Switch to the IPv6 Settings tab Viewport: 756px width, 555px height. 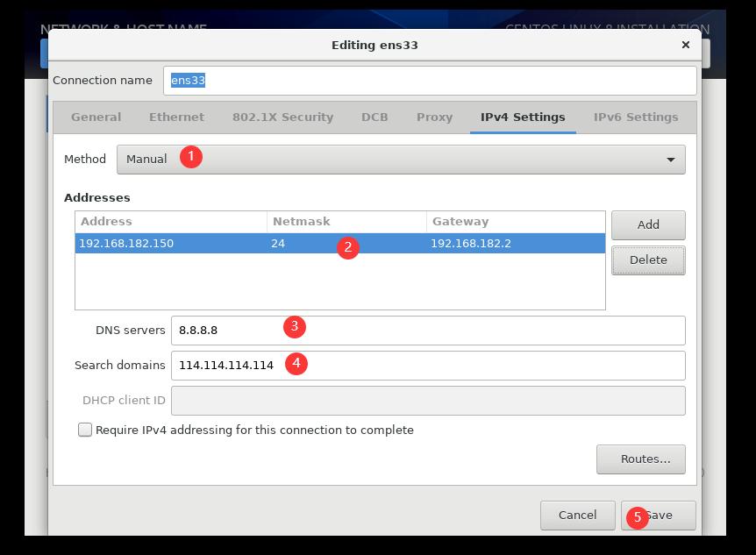636,117
